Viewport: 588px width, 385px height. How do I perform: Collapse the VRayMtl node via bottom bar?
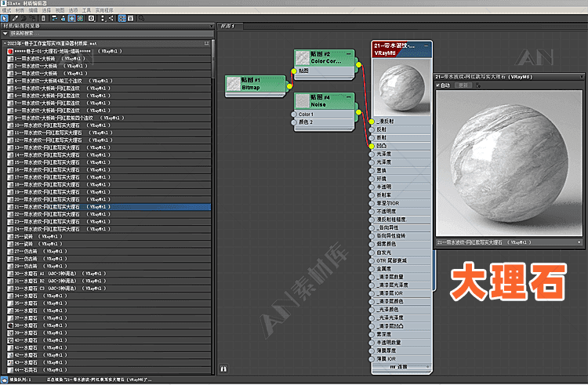point(401,366)
